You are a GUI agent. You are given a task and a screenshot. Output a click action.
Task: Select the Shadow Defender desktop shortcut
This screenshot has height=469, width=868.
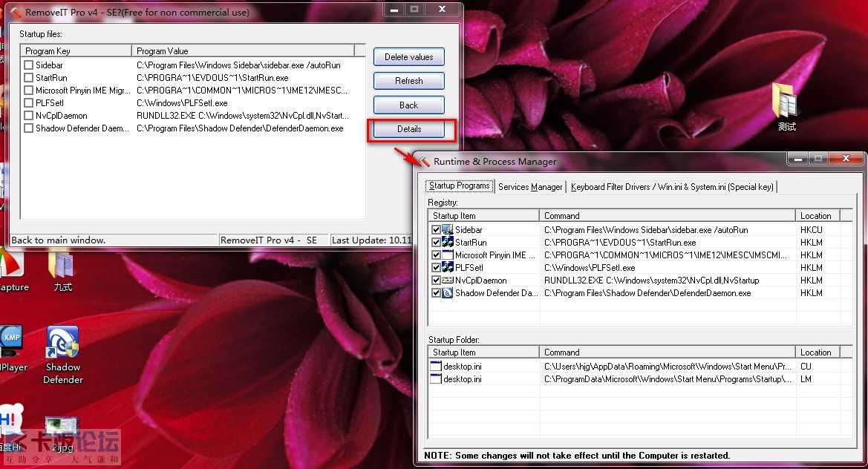(x=62, y=355)
